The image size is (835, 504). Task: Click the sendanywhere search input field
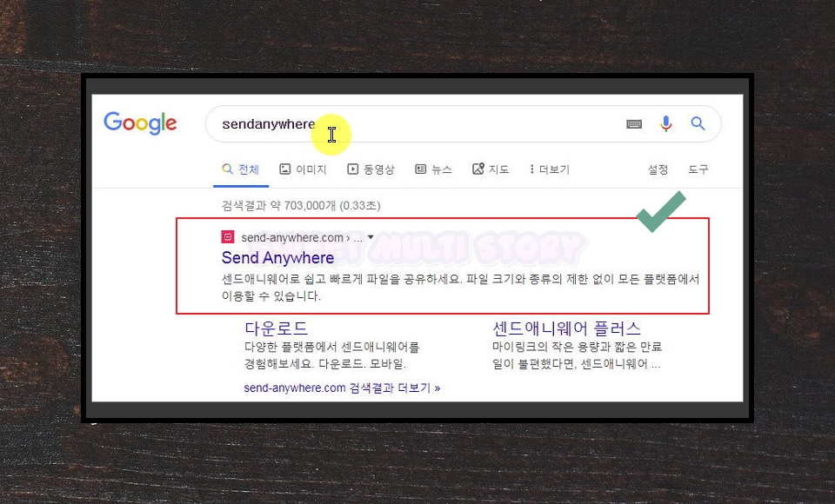463,124
